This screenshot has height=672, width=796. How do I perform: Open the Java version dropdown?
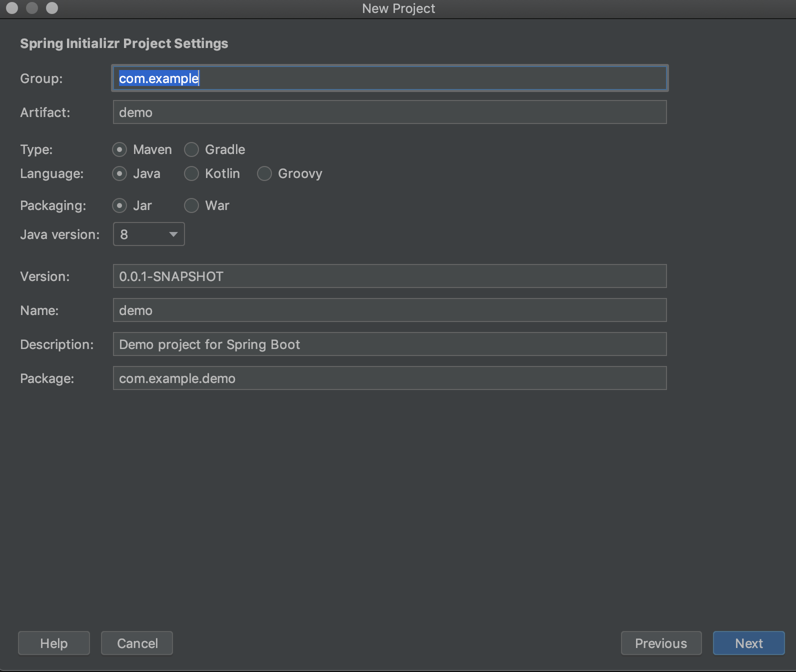[x=149, y=234]
